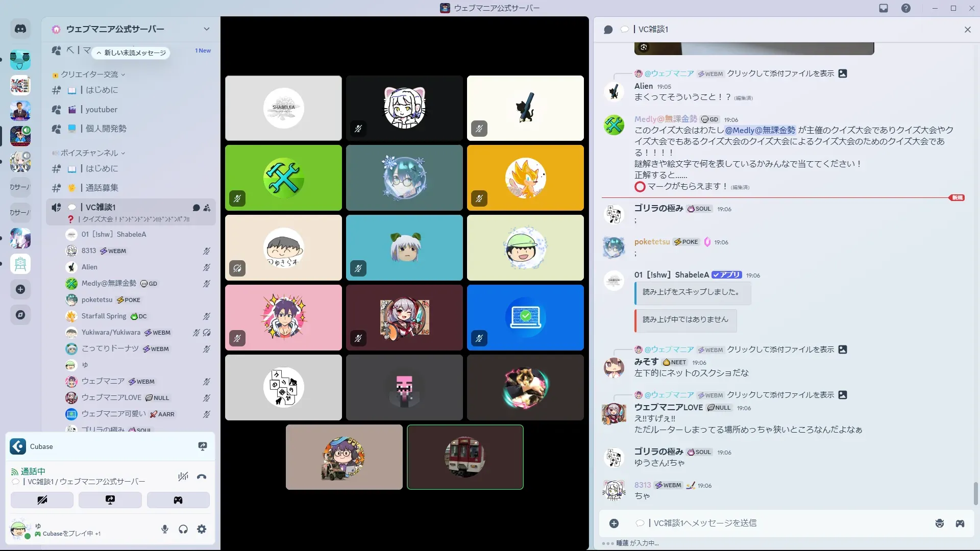Click the Help question mark icon
The image size is (980, 551).
pyautogui.click(x=905, y=8)
